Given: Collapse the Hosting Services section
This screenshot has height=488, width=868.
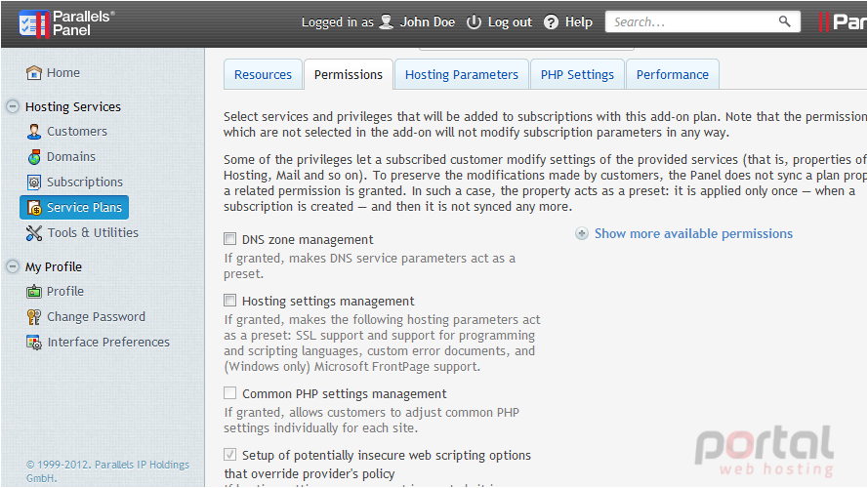Looking at the screenshot, I should tap(13, 106).
